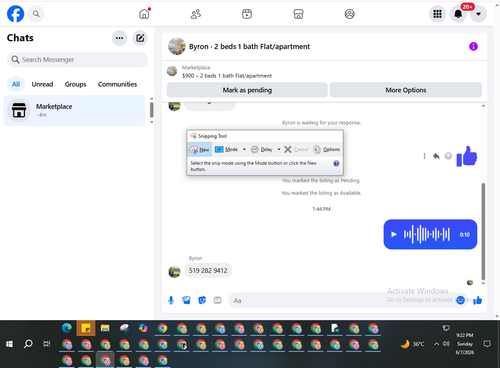Open File Explorer from taskbar
This screenshot has height=368, width=500.
click(x=105, y=328)
